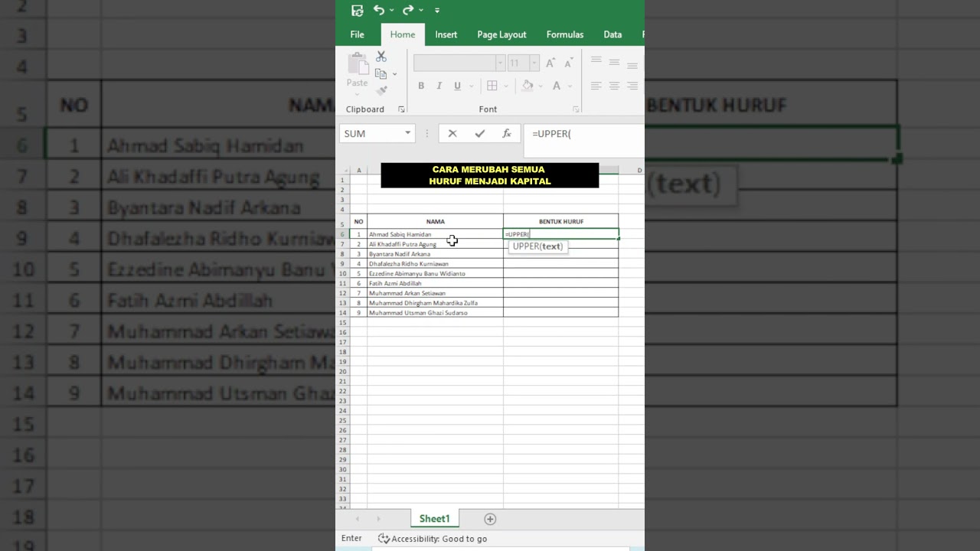Viewport: 980px width, 551px height.
Task: Click the Format Painter brush icon
Action: click(x=381, y=90)
